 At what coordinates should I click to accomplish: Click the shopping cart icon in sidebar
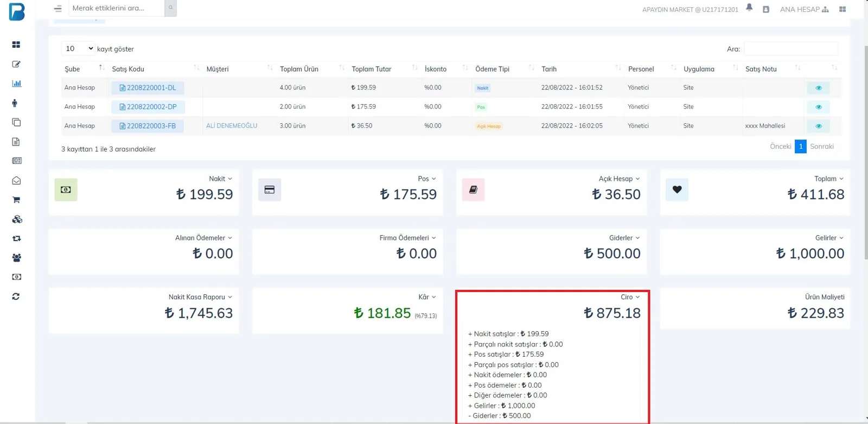click(16, 200)
